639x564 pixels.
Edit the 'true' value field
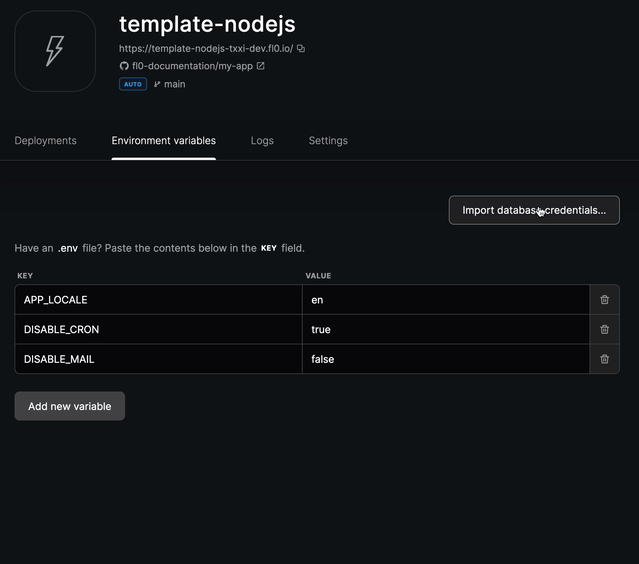pyautogui.click(x=446, y=329)
